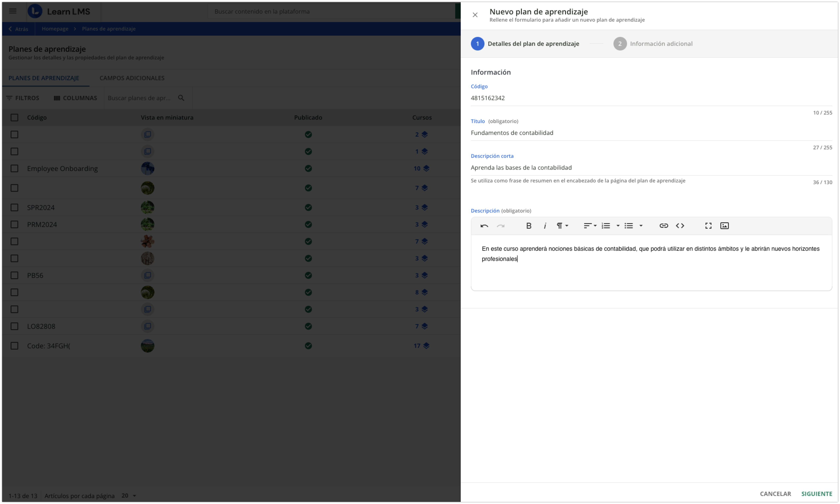Viewport: 840px width, 504px height.
Task: Check the row with 2 courses checkbox
Action: click(x=14, y=134)
